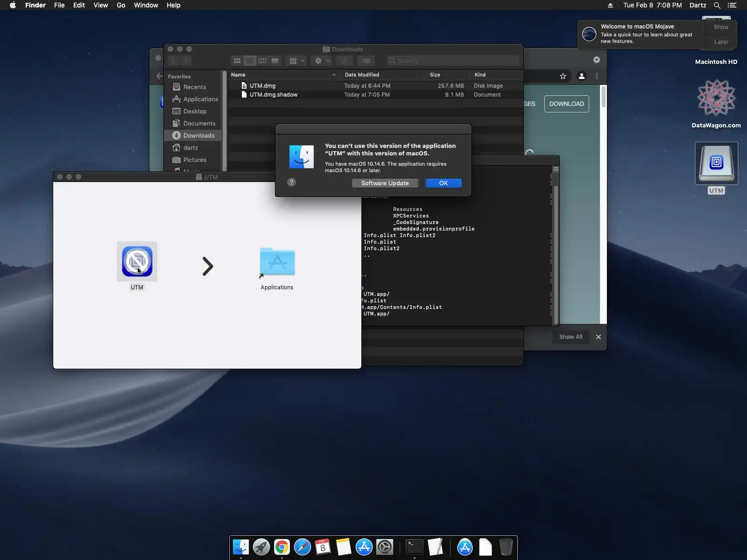Switch Downloads window to column view
The width and height of the screenshot is (747, 560).
click(262, 61)
